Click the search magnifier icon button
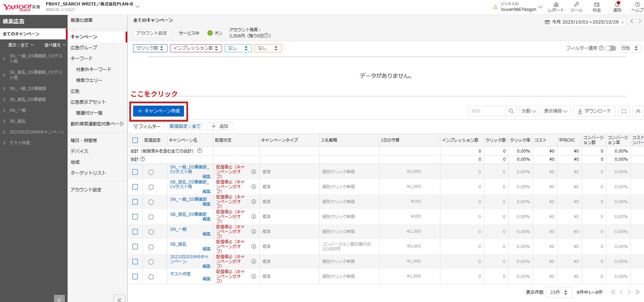The height and width of the screenshot is (302, 644). pos(511,111)
